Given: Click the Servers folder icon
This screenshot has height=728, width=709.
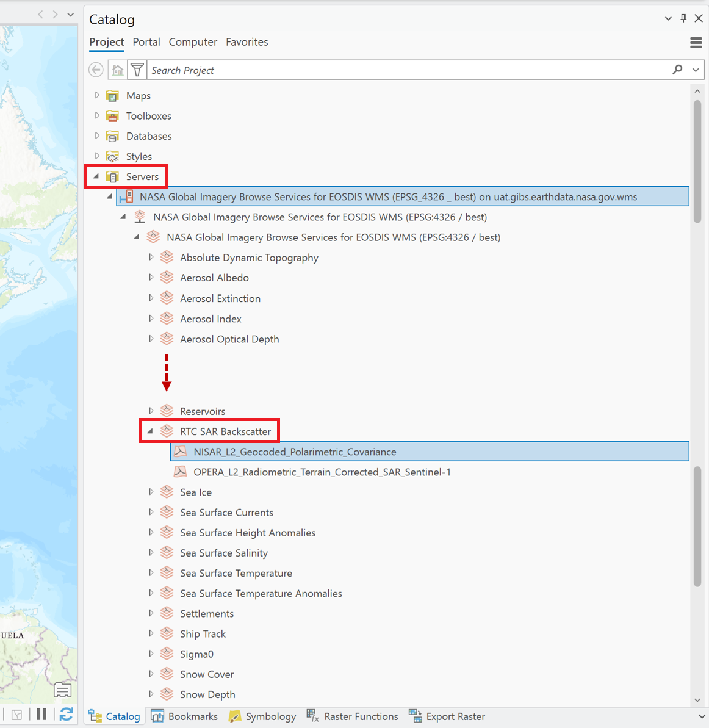Looking at the screenshot, I should 112,177.
